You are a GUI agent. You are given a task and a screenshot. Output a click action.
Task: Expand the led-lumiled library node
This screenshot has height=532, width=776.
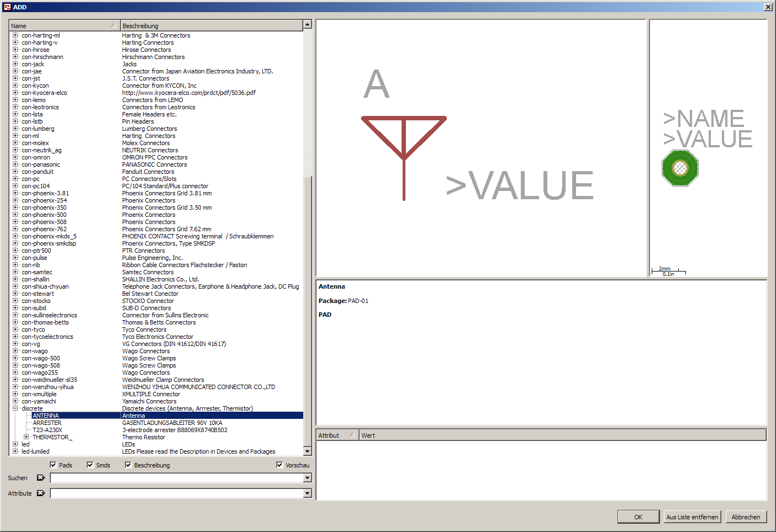pyautogui.click(x=15, y=451)
